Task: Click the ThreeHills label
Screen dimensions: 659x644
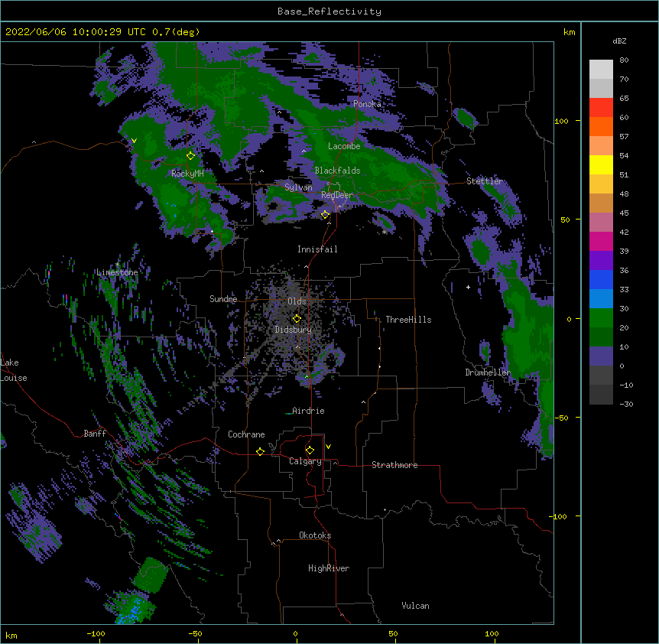Action: click(x=408, y=320)
